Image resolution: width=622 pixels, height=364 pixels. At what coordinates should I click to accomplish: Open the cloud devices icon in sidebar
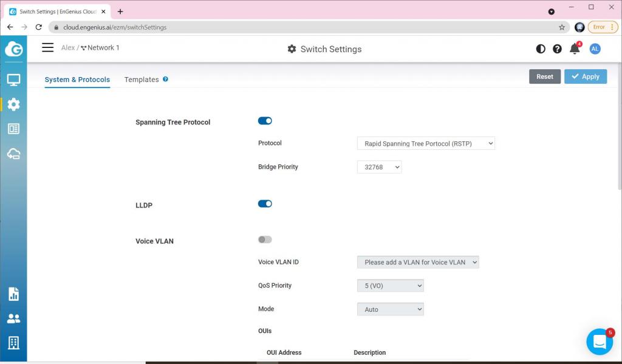13,153
